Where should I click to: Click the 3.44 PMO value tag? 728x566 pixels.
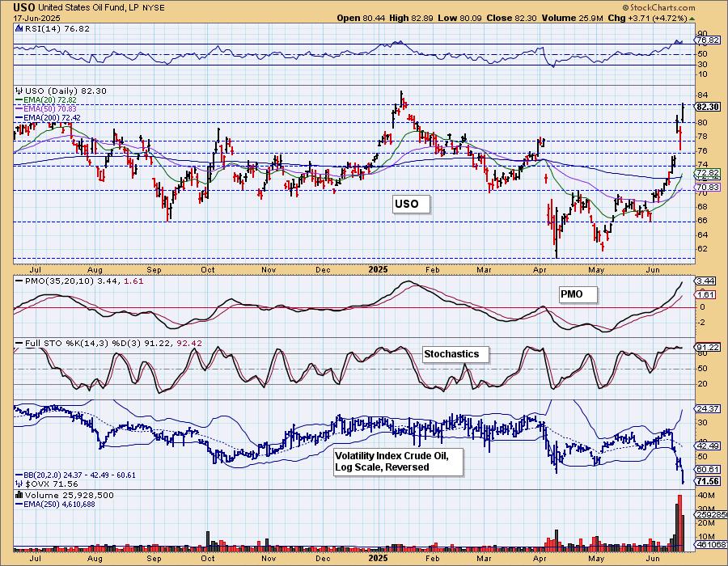(x=706, y=281)
